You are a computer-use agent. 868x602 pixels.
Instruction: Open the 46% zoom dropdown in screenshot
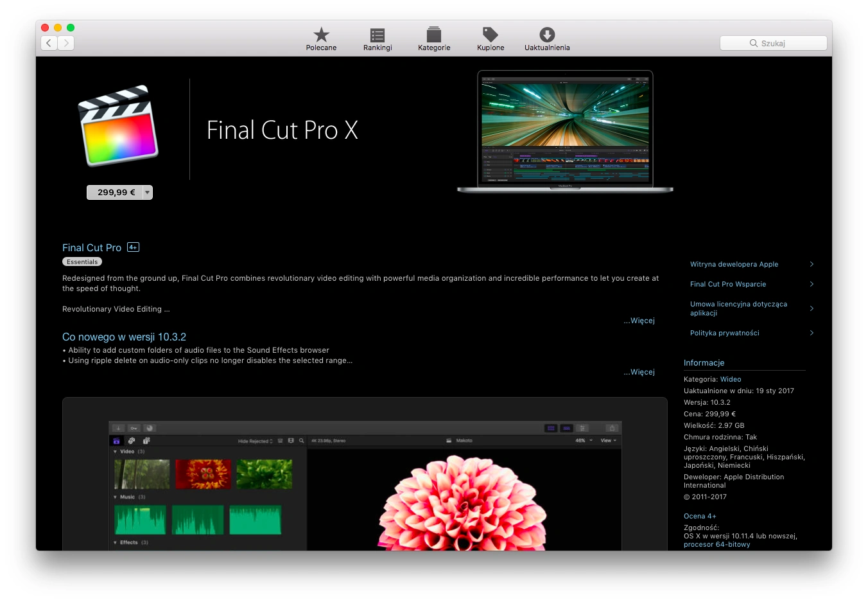point(584,441)
